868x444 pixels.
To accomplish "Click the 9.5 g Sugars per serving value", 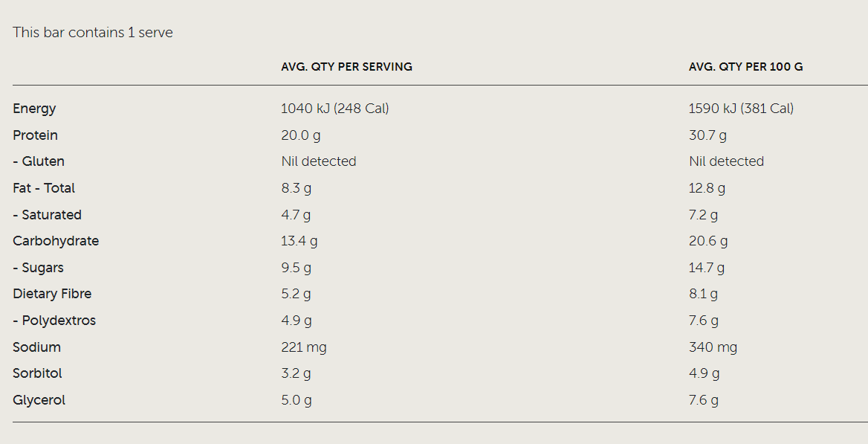I will [x=296, y=268].
